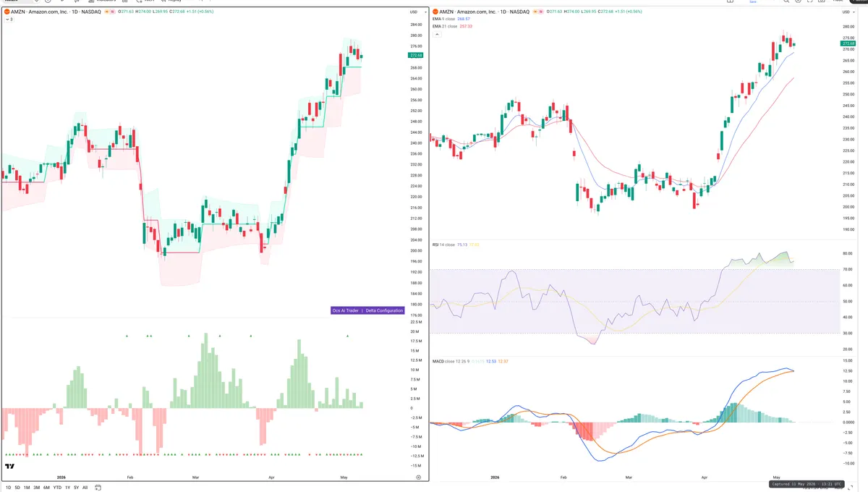Select the EMA 21 close legend
The width and height of the screenshot is (868, 492).
(445, 26)
